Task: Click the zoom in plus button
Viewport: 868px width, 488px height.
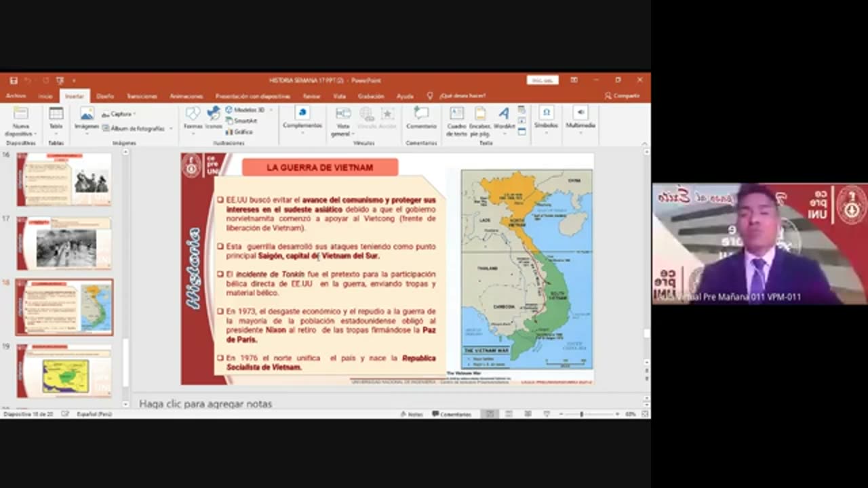Action: point(617,414)
